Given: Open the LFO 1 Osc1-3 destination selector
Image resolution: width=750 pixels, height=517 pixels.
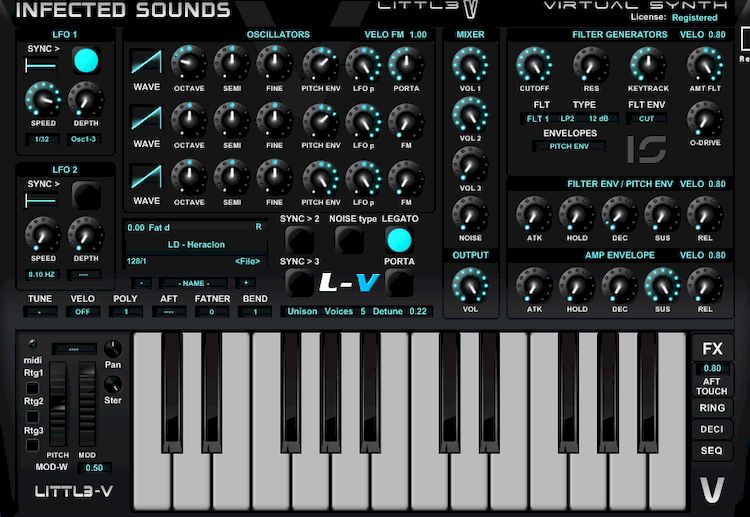Looking at the screenshot, I should point(84,139).
